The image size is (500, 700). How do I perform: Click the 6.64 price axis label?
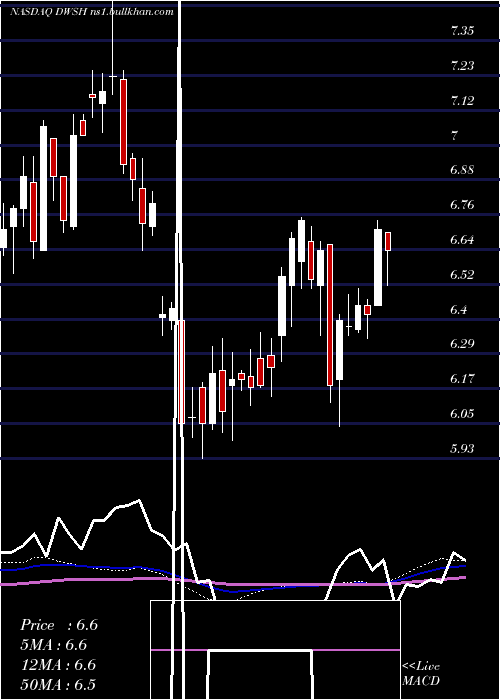click(462, 240)
